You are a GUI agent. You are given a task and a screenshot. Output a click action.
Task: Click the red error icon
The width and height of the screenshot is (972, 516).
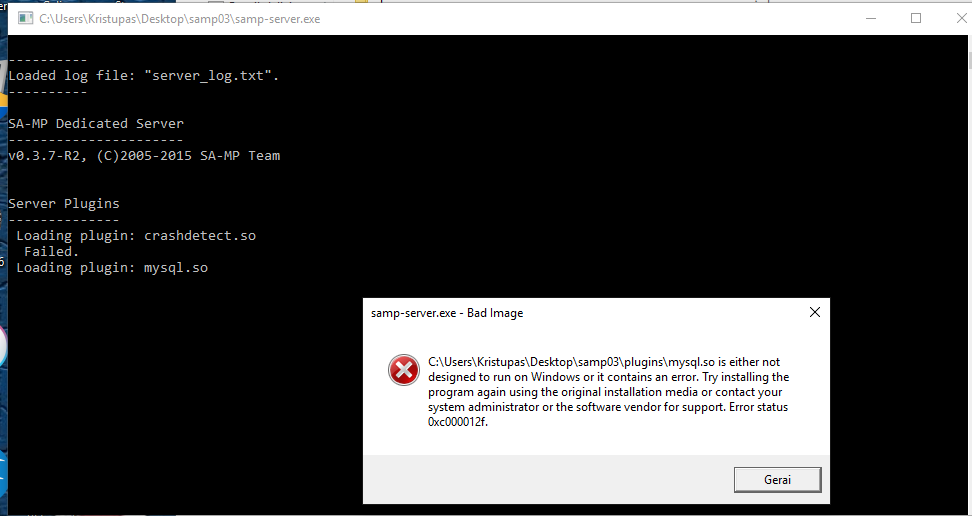(x=404, y=370)
